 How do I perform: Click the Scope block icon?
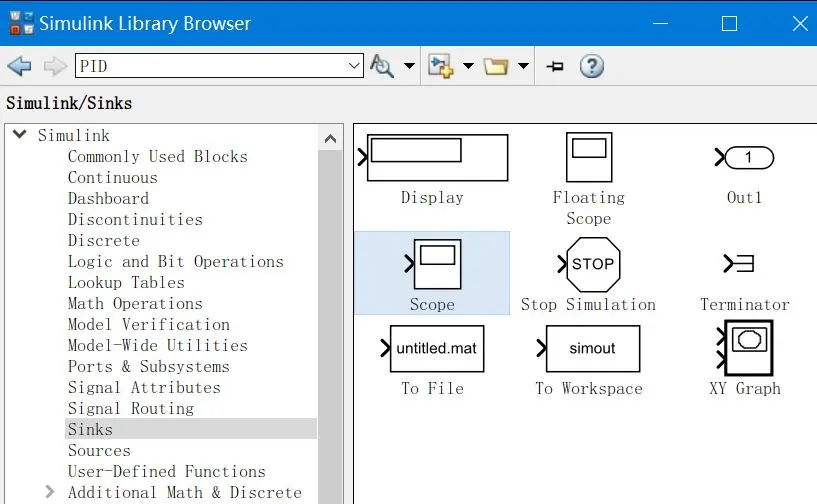[x=433, y=264]
